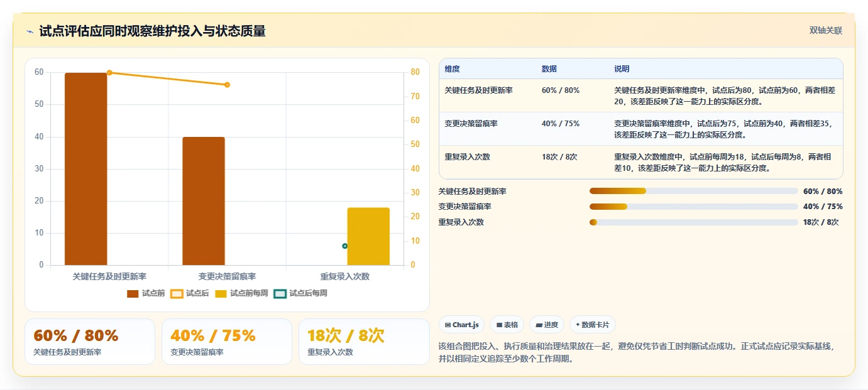This screenshot has width=868, height=390.
Task: Click the 18次 / 8次 stat card
Action: tap(364, 342)
